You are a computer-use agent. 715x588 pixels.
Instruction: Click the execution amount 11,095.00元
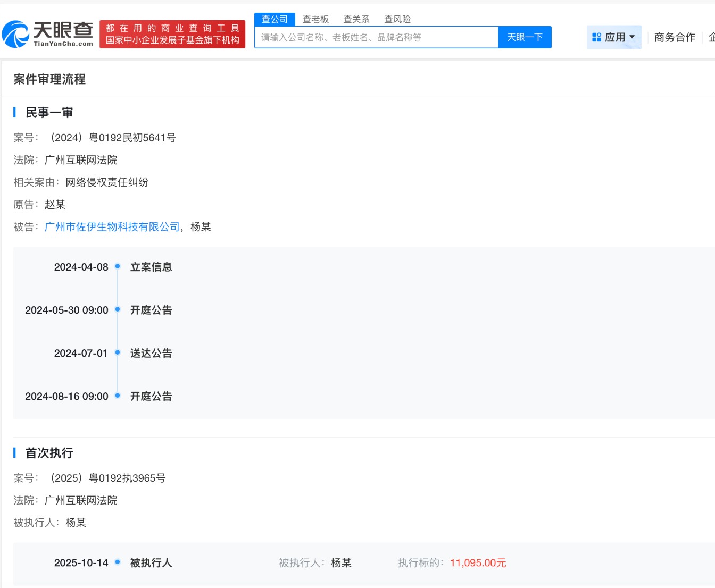point(477,562)
